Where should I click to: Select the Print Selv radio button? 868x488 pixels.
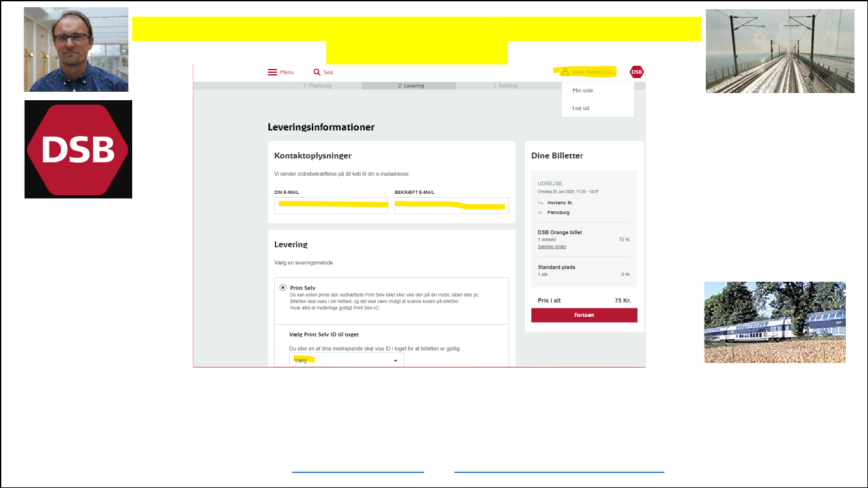click(283, 288)
